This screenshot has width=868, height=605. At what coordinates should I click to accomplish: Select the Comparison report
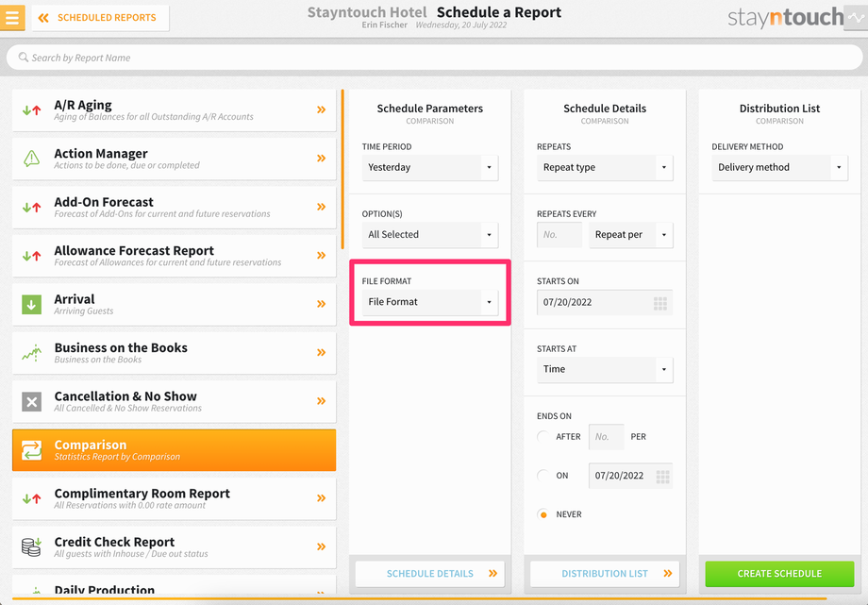174,450
